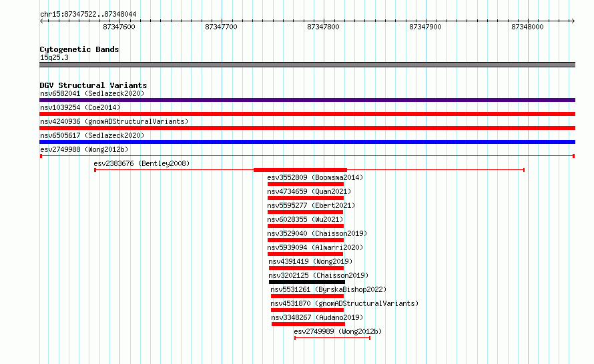Open esv2749988 (Wong2012b) label

(84, 149)
